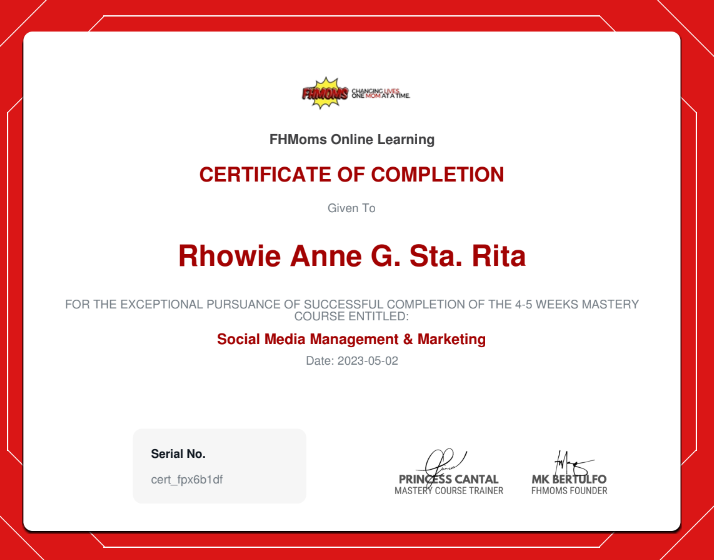Click the FHMoms starburst logo

coord(325,93)
